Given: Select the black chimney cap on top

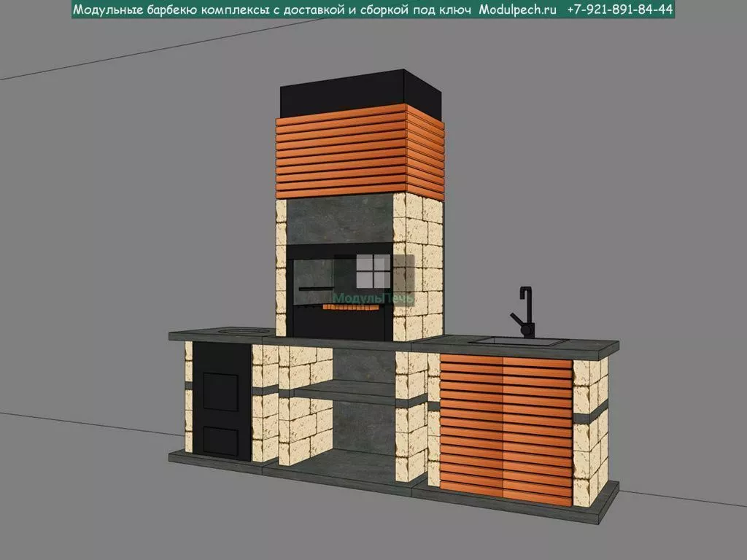Looking at the screenshot, I should [362, 93].
